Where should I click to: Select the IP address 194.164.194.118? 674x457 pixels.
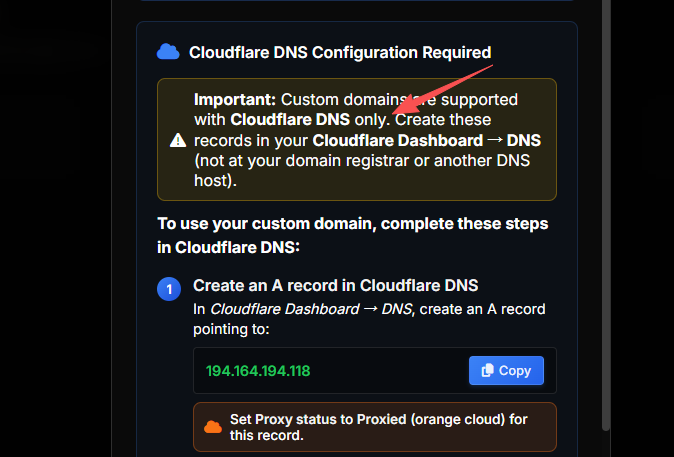(258, 371)
